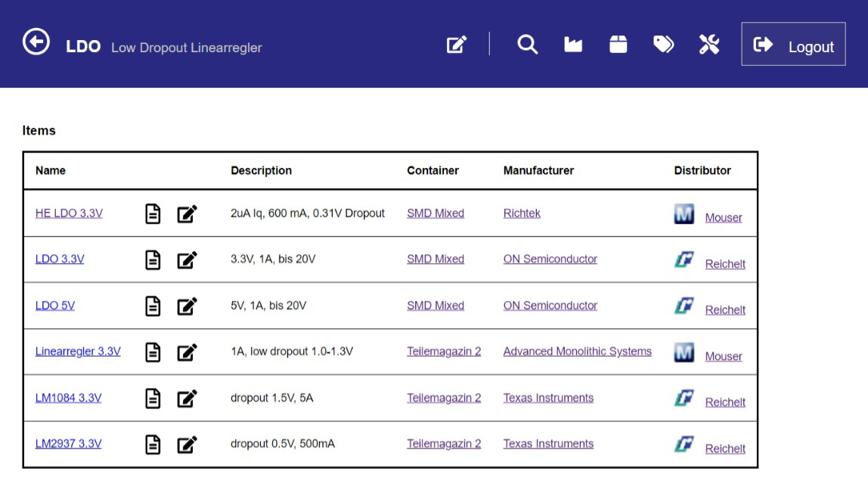Open the edit category icon in header
Screen dimensions: 868x487
click(457, 45)
